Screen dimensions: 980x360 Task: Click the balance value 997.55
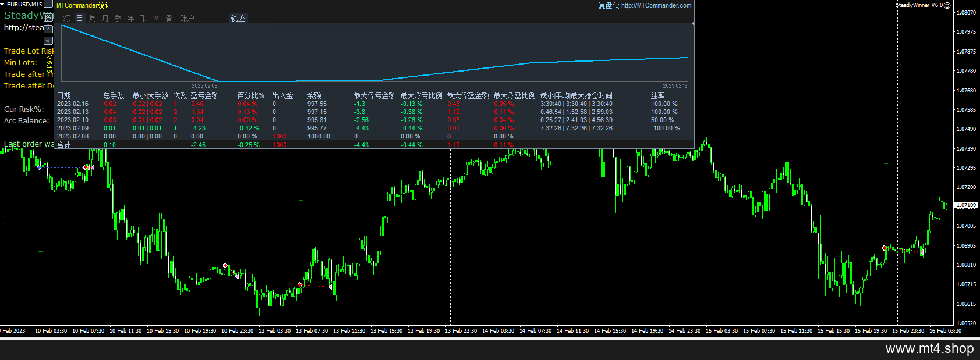tap(317, 104)
